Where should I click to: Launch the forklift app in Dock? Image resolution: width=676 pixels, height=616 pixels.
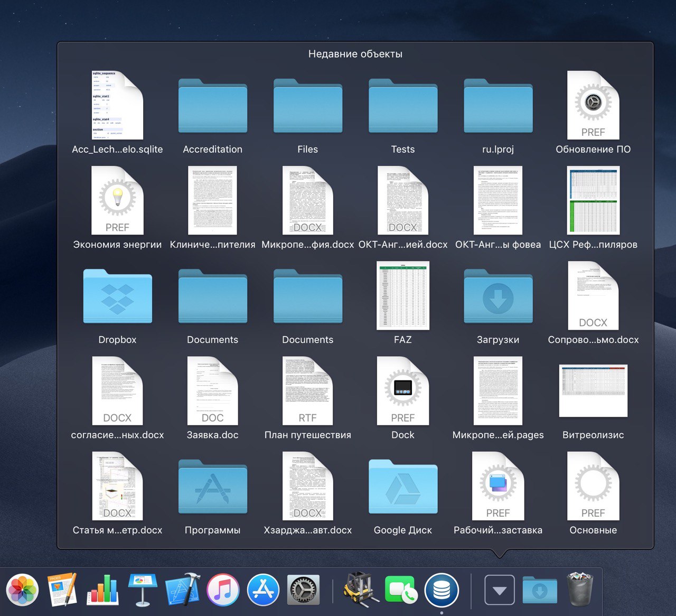[x=361, y=589]
